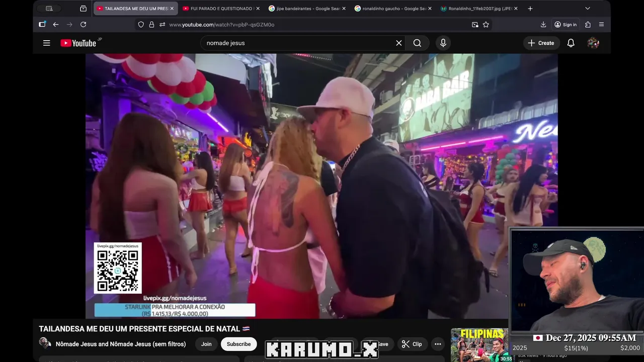Open the tracking protection shield icon
644x362 pixels.
tap(141, 25)
